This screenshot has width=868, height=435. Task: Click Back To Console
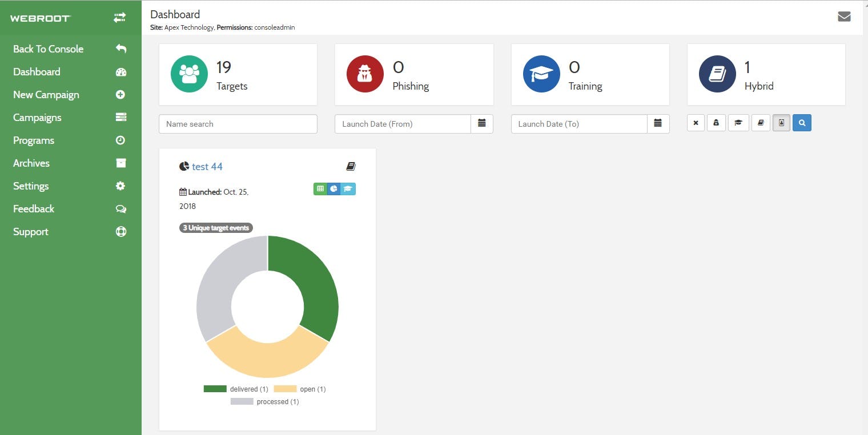point(48,49)
